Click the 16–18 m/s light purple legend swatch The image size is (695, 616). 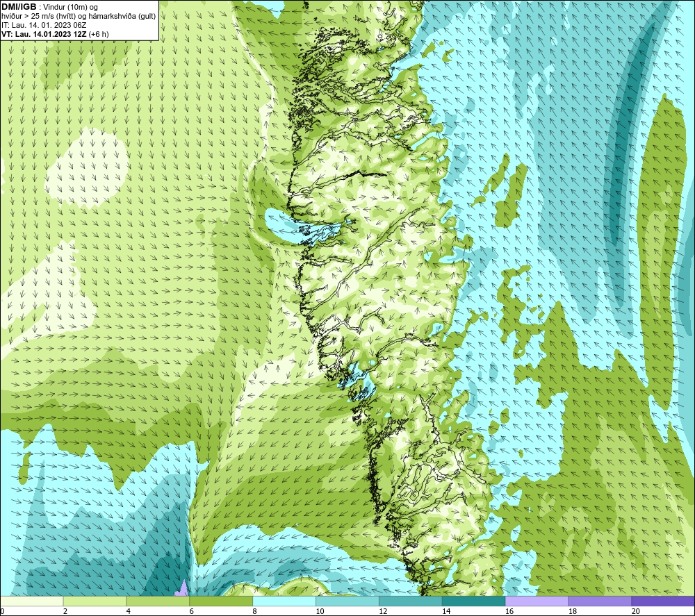pos(537,601)
